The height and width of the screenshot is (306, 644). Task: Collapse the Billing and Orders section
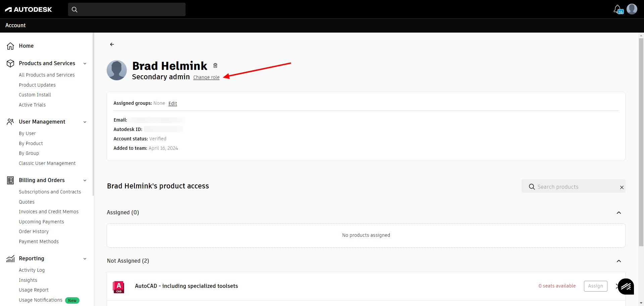tap(85, 180)
